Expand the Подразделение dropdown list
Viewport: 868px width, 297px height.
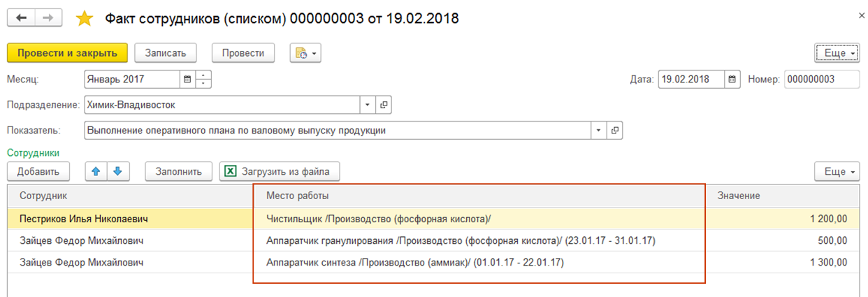368,105
